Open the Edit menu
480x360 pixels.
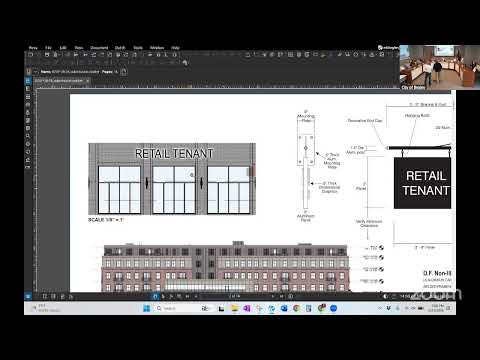pyautogui.click(x=63, y=48)
